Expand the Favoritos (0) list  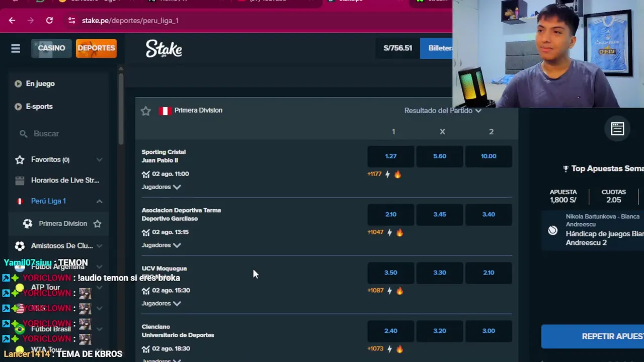pyautogui.click(x=99, y=160)
